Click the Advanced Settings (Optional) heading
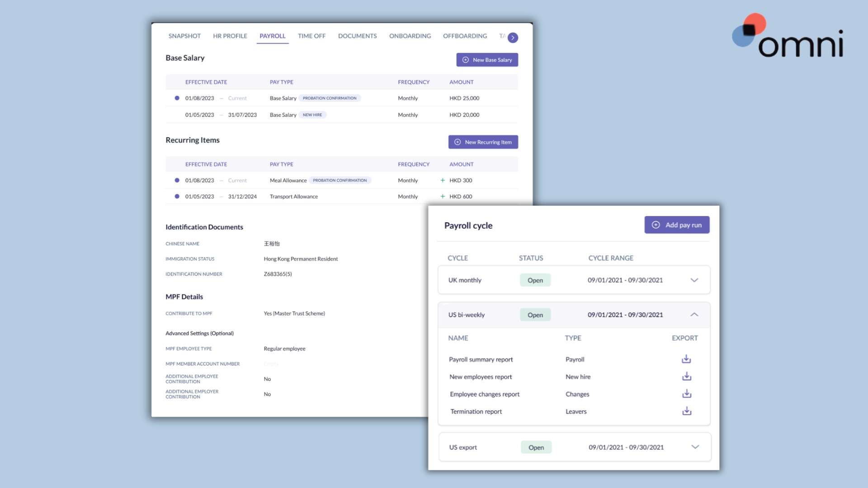868x488 pixels. point(199,333)
